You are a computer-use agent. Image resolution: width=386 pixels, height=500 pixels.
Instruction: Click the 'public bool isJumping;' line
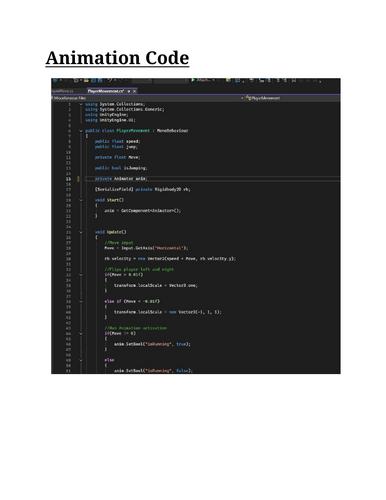pos(121,168)
